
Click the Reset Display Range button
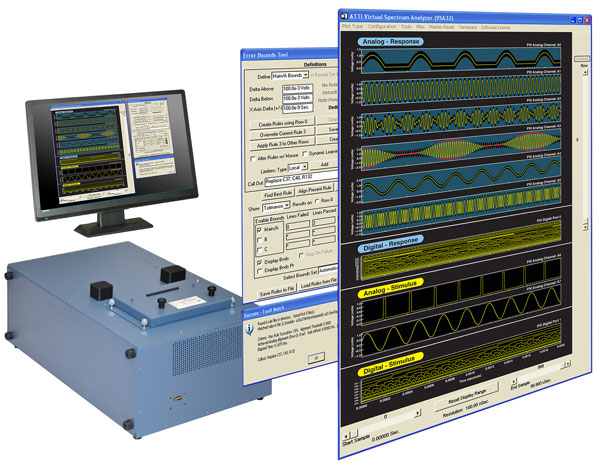466,396
